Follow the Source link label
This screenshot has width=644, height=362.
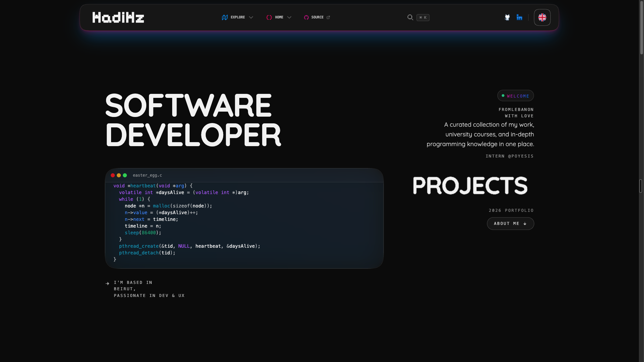[317, 17]
